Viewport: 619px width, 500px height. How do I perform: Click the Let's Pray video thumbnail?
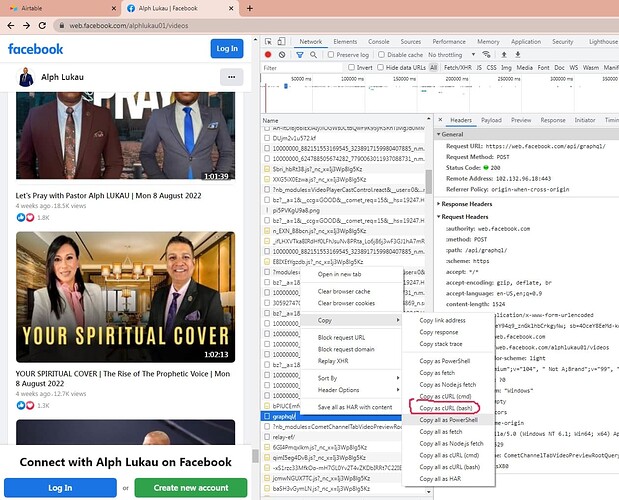[126, 136]
